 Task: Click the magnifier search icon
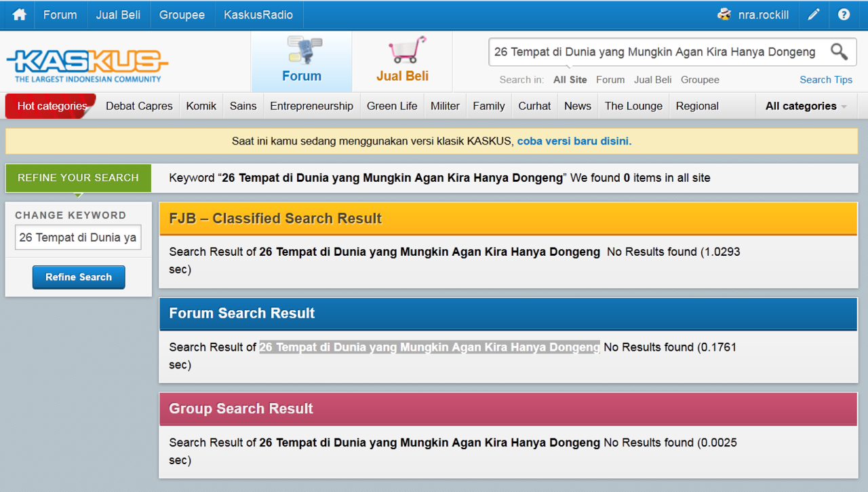click(x=840, y=52)
